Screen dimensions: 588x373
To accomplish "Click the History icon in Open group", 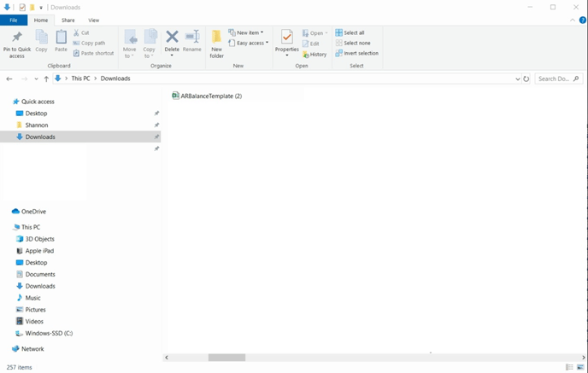I will (x=315, y=54).
